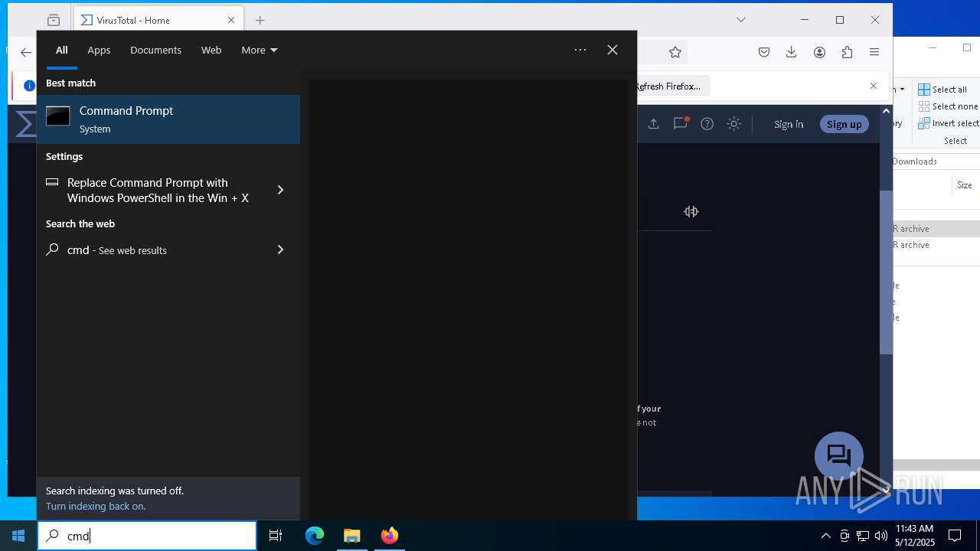Toggle VirusTotal light/dark theme icon
The image size is (980, 551).
pyautogui.click(x=734, y=124)
